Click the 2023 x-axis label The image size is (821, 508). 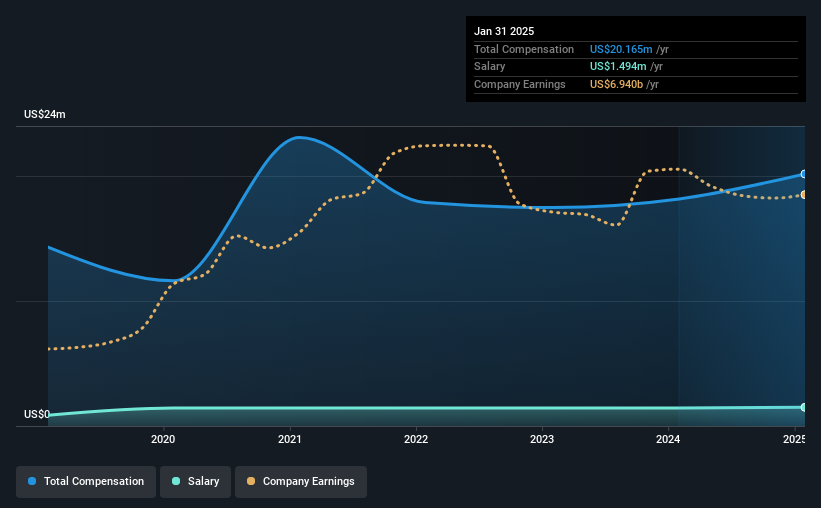pos(542,439)
